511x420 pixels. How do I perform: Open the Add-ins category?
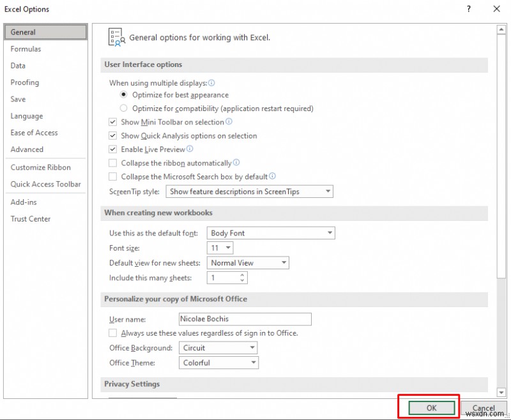[45, 202]
